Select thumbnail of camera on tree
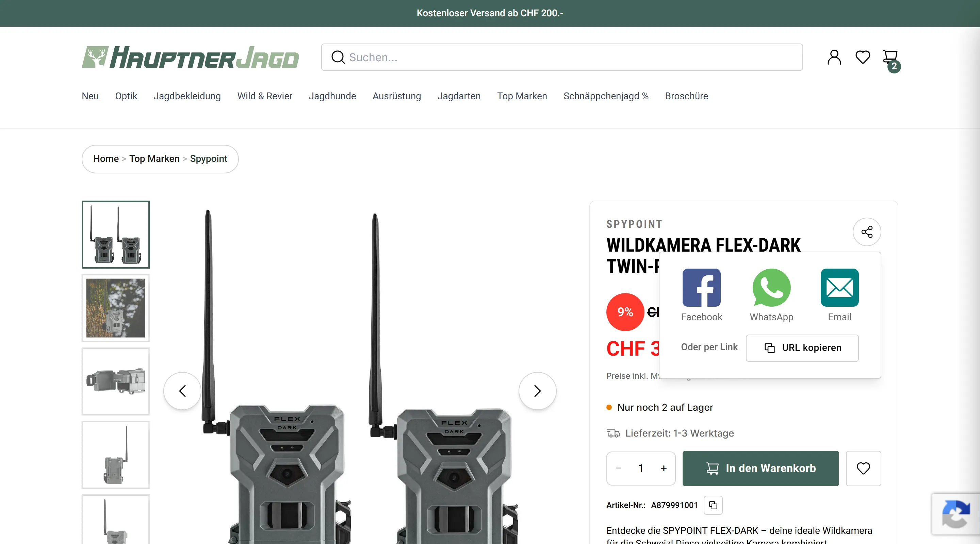 click(x=116, y=308)
